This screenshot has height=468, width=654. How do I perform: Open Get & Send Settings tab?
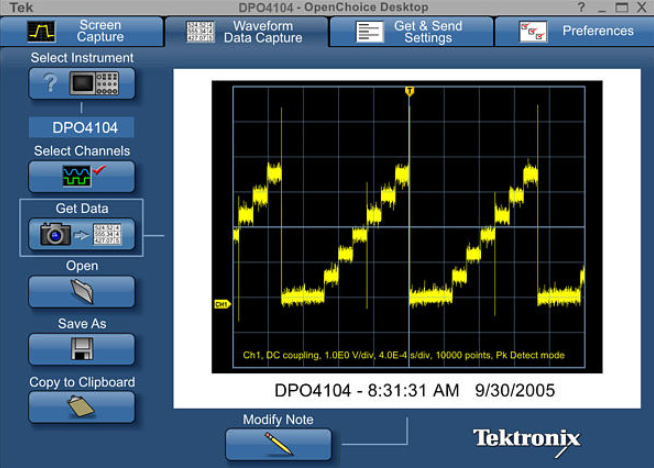pos(411,32)
